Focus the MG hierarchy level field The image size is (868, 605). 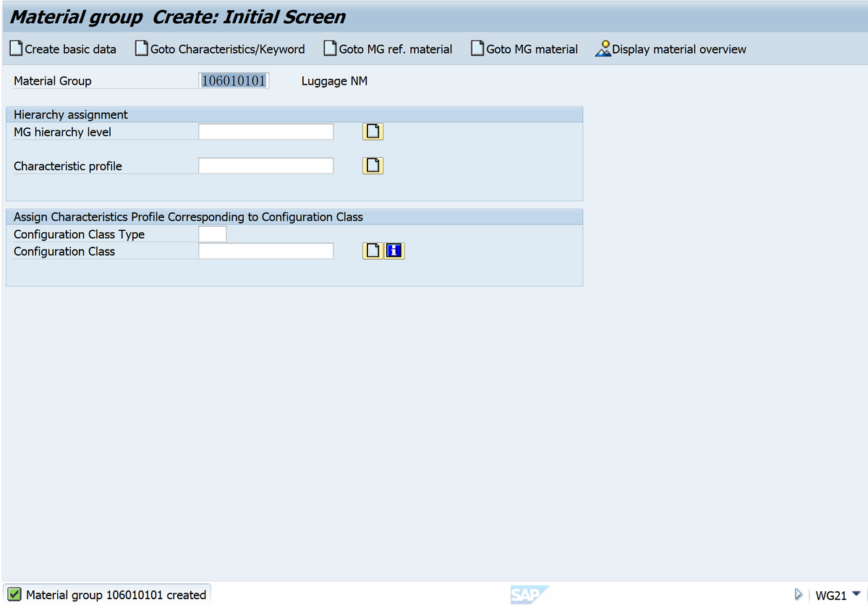pyautogui.click(x=266, y=132)
